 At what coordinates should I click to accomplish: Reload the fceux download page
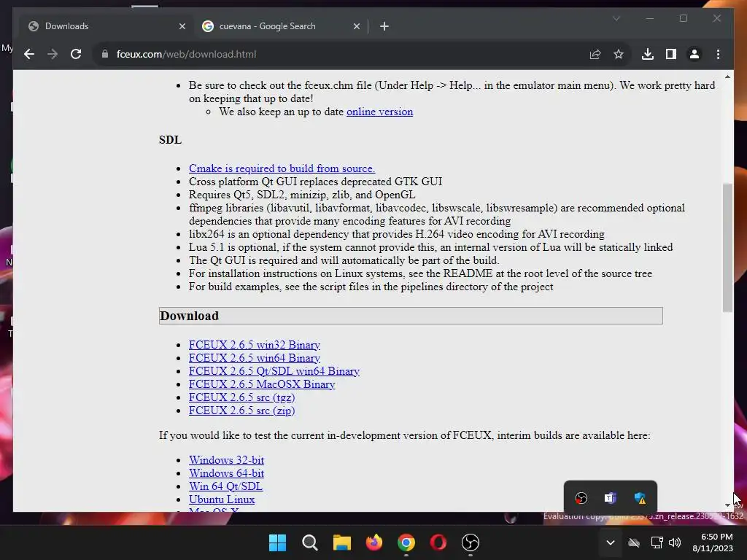(76, 54)
